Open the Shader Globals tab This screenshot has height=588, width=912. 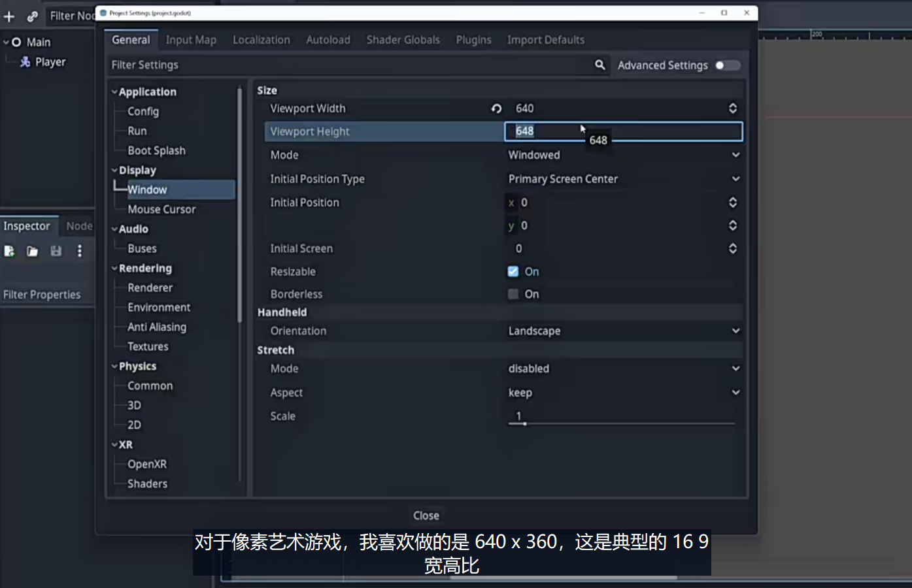pos(403,40)
